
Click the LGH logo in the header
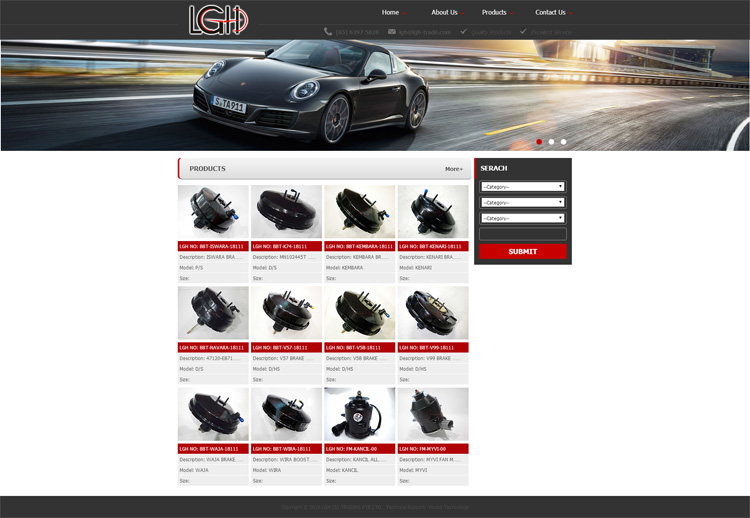click(219, 19)
